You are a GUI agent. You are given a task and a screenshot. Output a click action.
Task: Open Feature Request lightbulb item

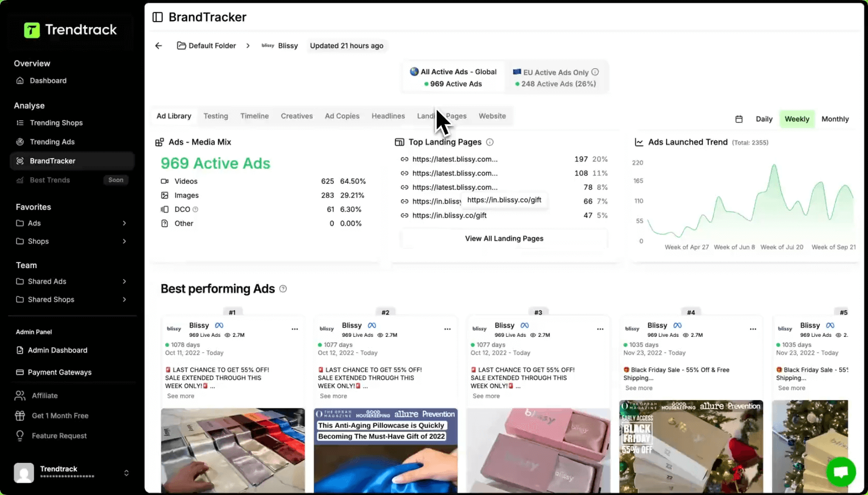click(x=59, y=436)
